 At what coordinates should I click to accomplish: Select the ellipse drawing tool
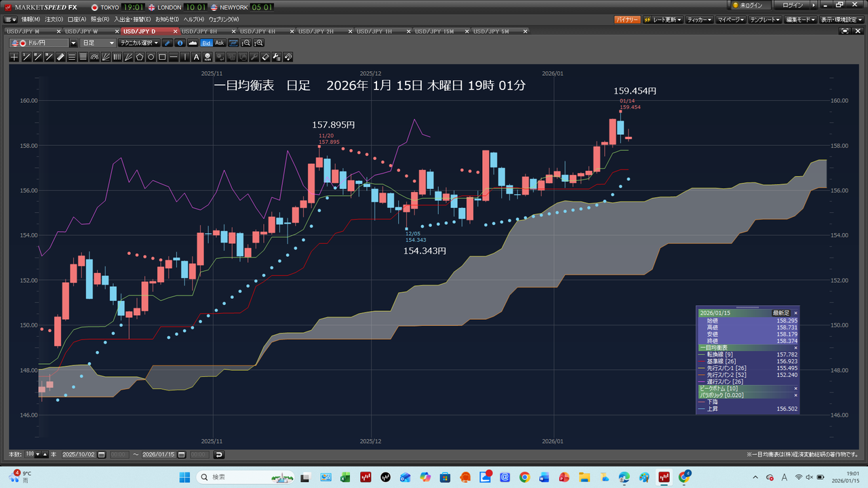click(x=151, y=57)
